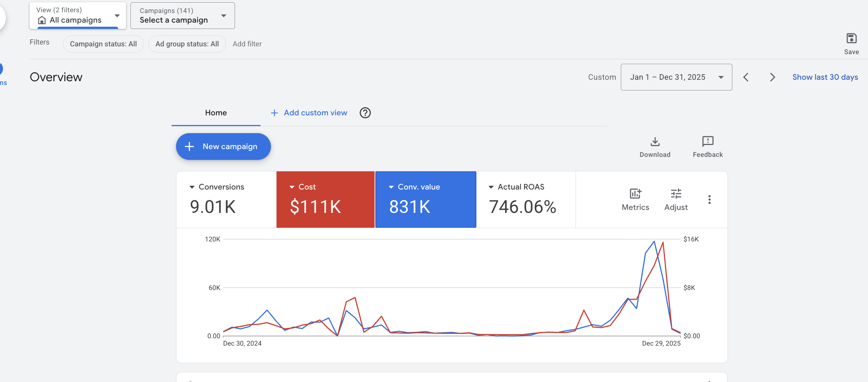Click the red Cost scorecard tile

(x=325, y=200)
